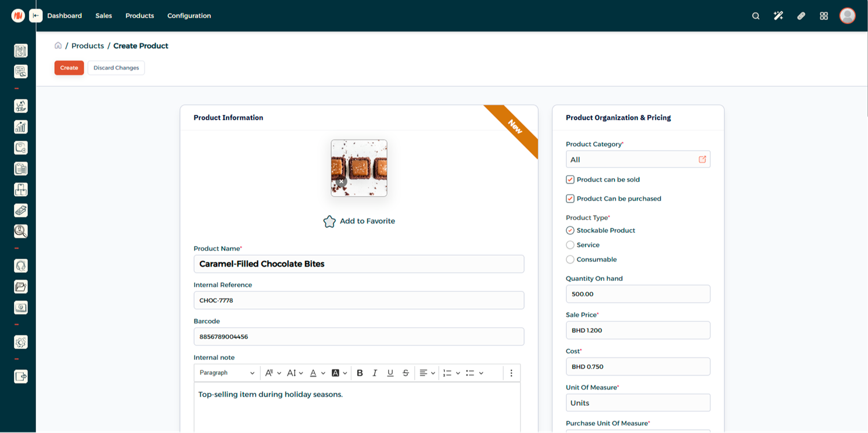Click the star Add to Favorite icon

[329, 221]
